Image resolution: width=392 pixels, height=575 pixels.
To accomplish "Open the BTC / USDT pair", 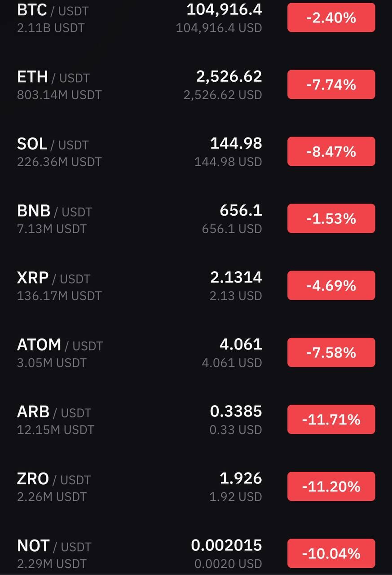I will (x=196, y=18).
